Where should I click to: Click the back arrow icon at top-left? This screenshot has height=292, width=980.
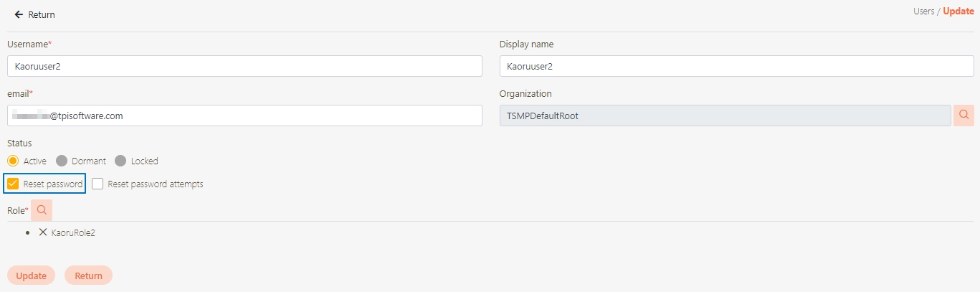click(x=19, y=14)
